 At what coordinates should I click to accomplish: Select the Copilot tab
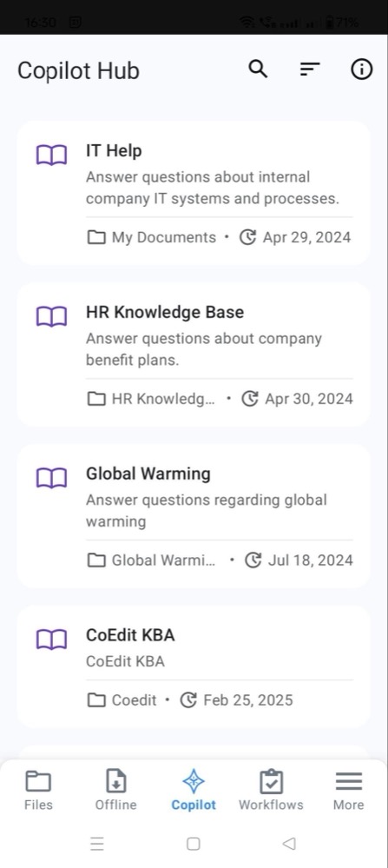click(x=194, y=791)
